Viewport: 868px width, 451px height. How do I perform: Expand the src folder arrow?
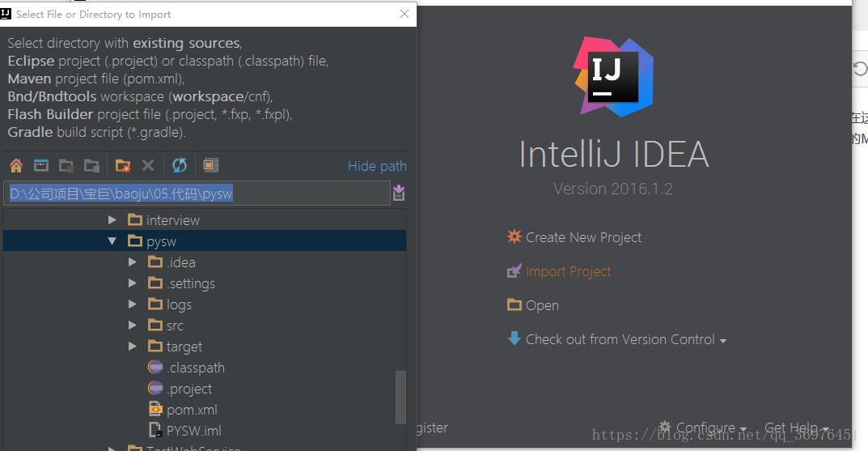pos(133,325)
